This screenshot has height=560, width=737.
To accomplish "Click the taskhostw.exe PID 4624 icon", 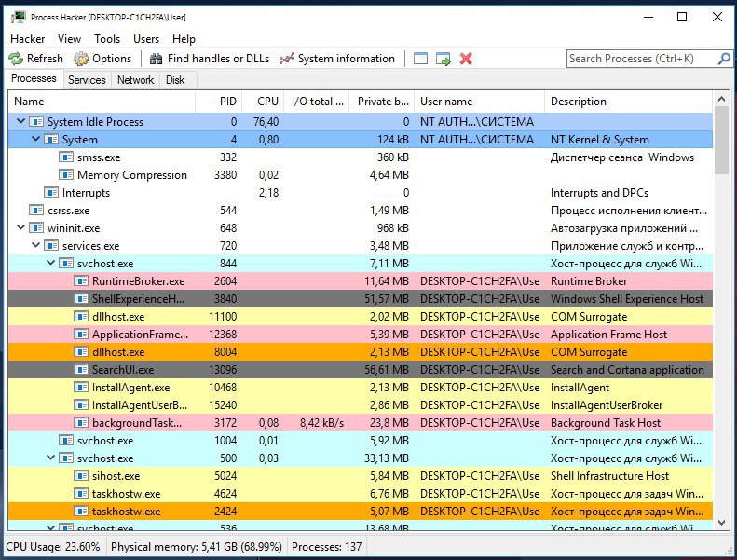I will [81, 494].
